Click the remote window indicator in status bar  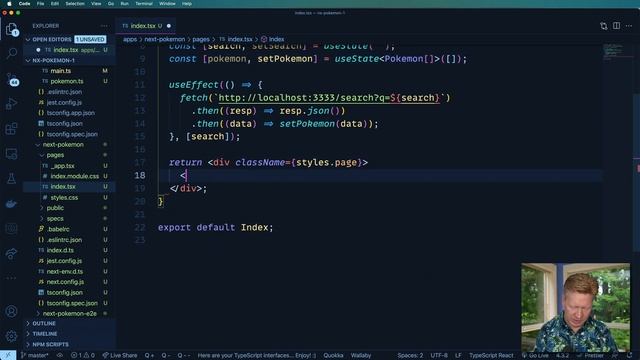tap(8, 355)
